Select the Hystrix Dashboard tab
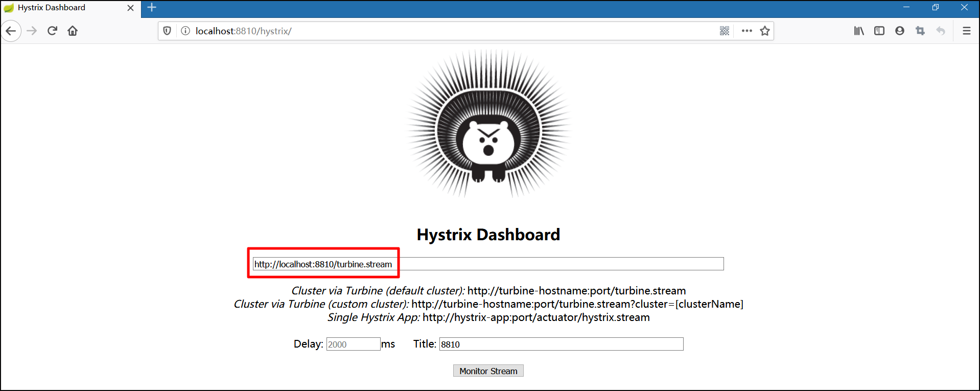This screenshot has width=980, height=391. tap(71, 8)
